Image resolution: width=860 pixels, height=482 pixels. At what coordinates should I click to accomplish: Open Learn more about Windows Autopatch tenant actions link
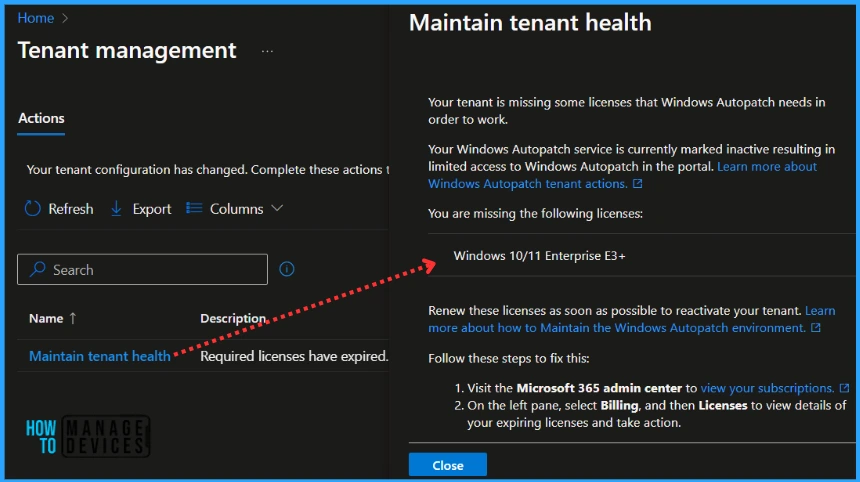[x=623, y=175]
